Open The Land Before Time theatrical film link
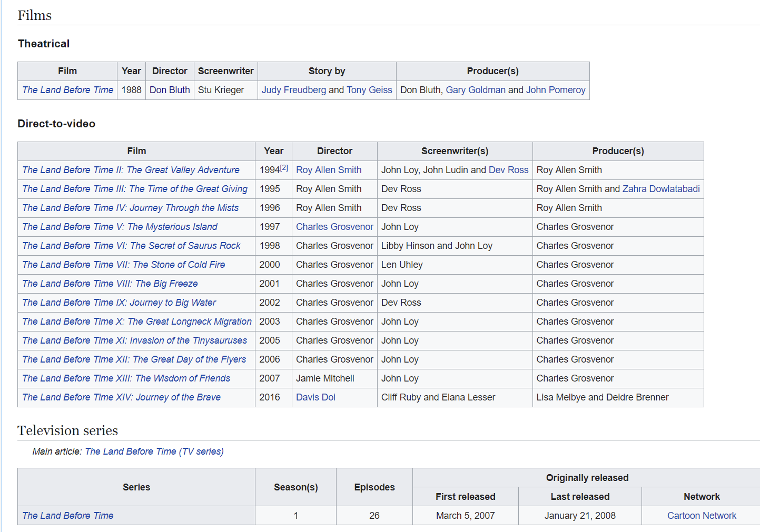Viewport: 760px width, 532px height. [67, 90]
